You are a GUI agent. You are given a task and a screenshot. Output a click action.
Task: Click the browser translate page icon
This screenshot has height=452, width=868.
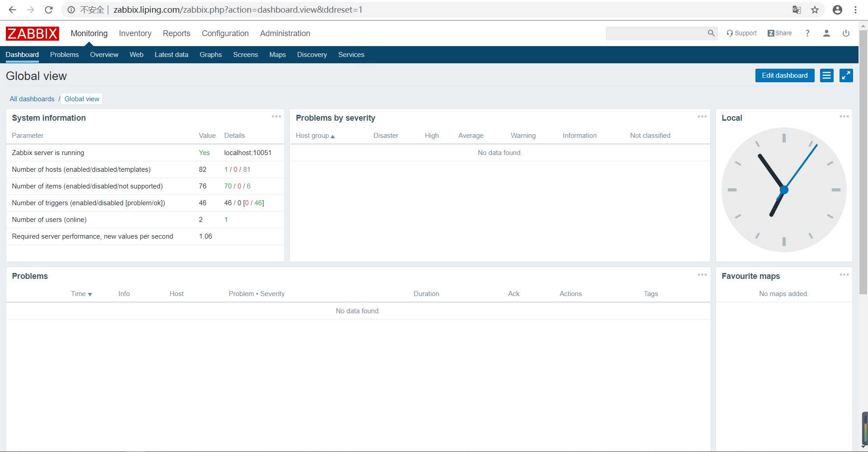tap(797, 9)
